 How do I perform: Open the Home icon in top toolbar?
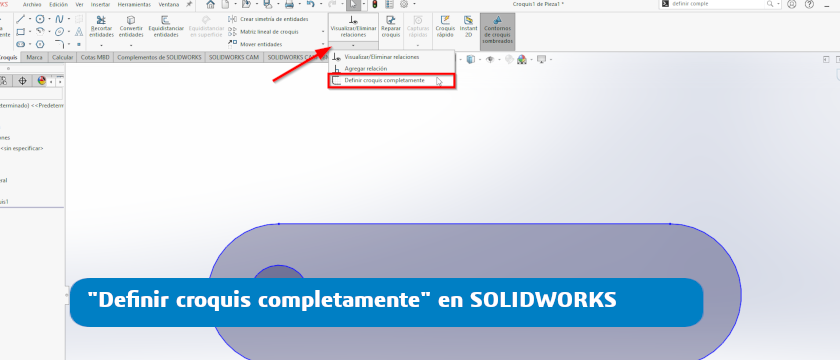pyautogui.click(x=211, y=4)
